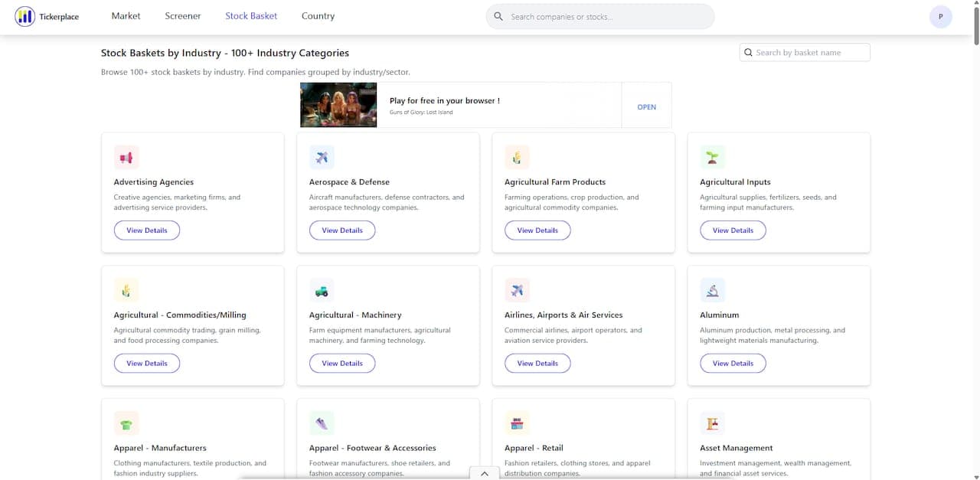Viewport: 980px width, 480px height.
Task: Focus the Search by basket name field
Action: (805, 52)
